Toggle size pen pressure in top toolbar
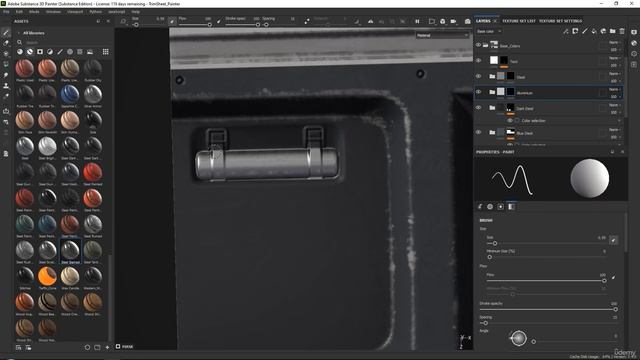Image resolution: width=640 pixels, height=360 pixels. [172, 21]
